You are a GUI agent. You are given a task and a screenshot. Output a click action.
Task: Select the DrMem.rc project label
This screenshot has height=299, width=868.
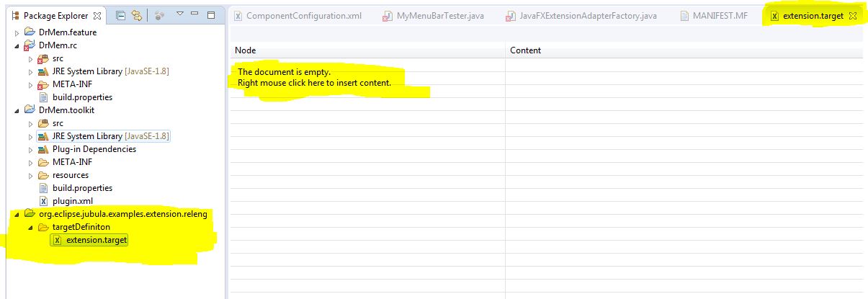pos(57,45)
